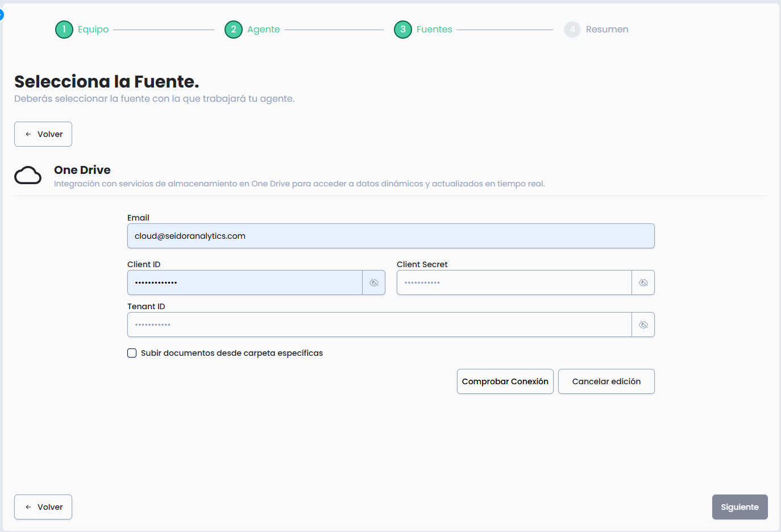Reveal the Client Secret with eye icon
781x532 pixels.
click(643, 282)
